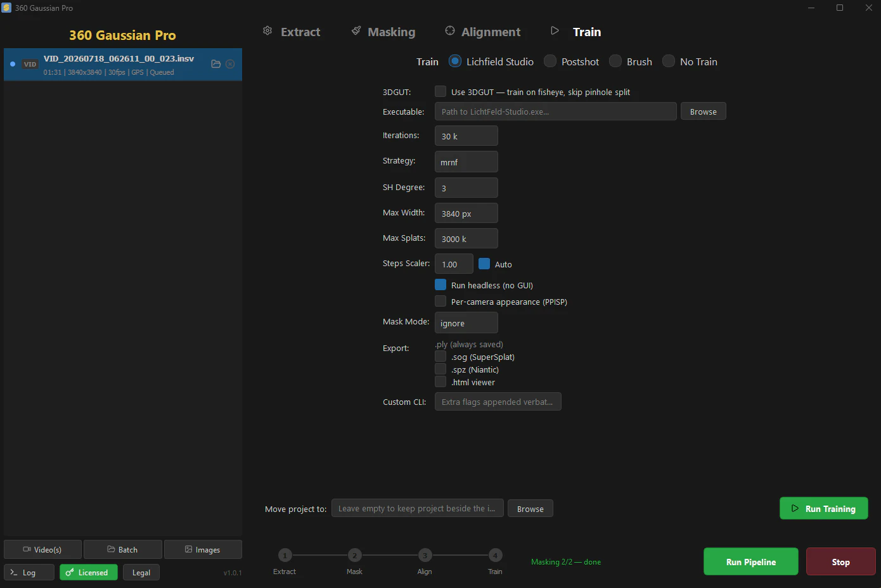Image resolution: width=881 pixels, height=588 pixels.
Task: Select the Postshot radio option
Action: coord(550,61)
